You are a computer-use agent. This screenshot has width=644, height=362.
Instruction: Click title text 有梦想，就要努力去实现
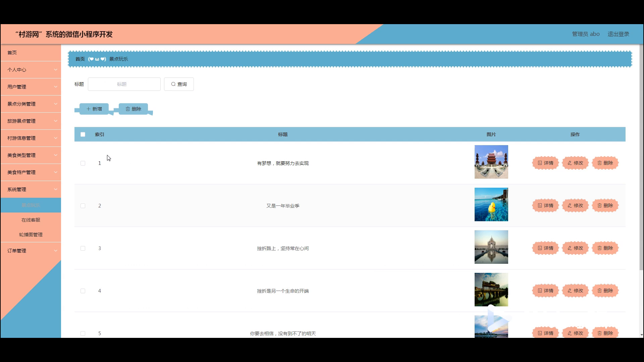[x=283, y=163]
